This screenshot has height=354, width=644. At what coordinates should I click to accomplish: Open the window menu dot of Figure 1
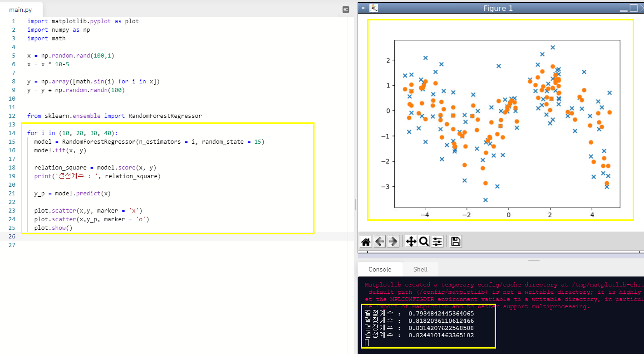click(364, 8)
